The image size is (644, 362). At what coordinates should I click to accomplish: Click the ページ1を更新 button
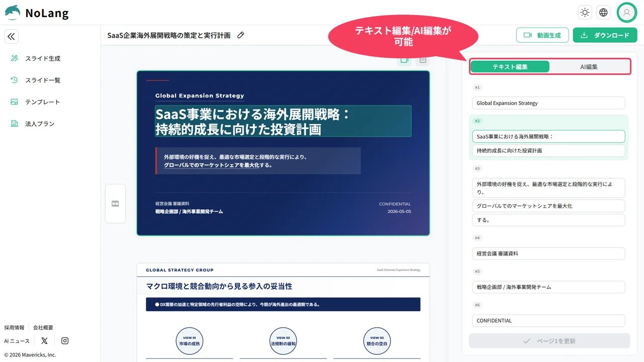point(549,341)
